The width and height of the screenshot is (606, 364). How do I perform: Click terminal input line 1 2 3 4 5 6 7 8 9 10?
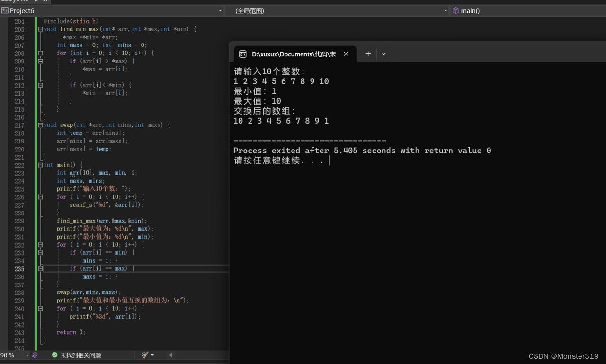[281, 81]
